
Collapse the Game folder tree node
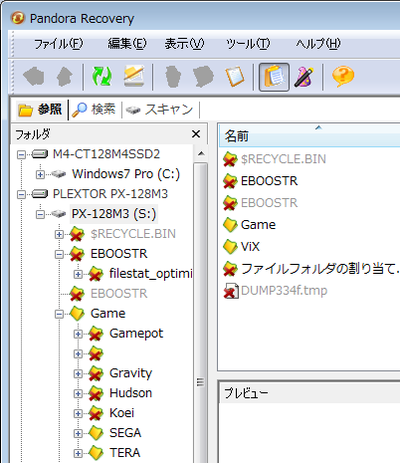pos(59,314)
